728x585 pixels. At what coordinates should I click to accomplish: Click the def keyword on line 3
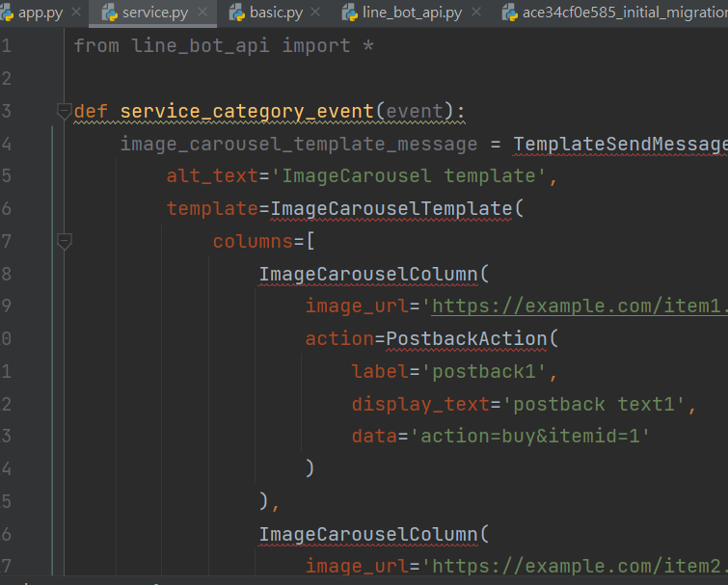(x=91, y=112)
